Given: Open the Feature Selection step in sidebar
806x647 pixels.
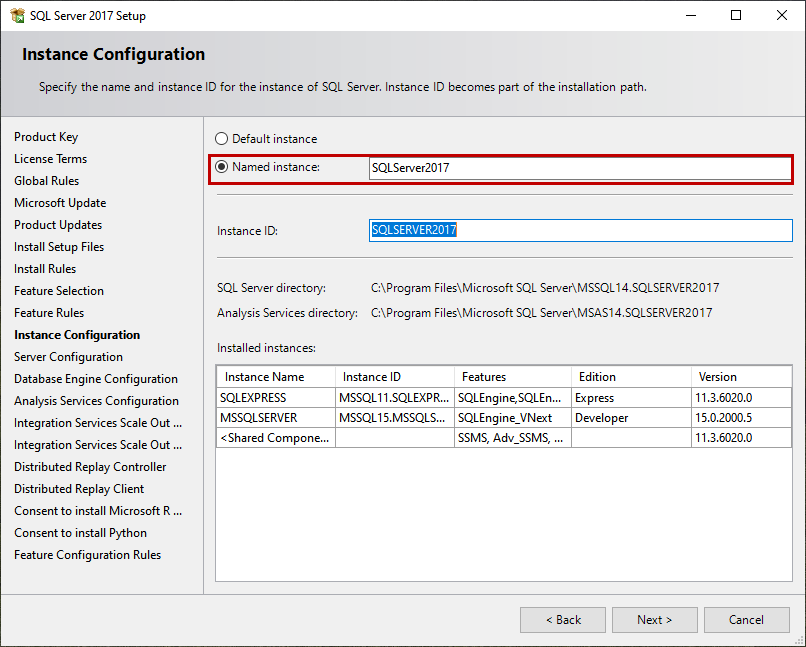Looking at the screenshot, I should [59, 291].
